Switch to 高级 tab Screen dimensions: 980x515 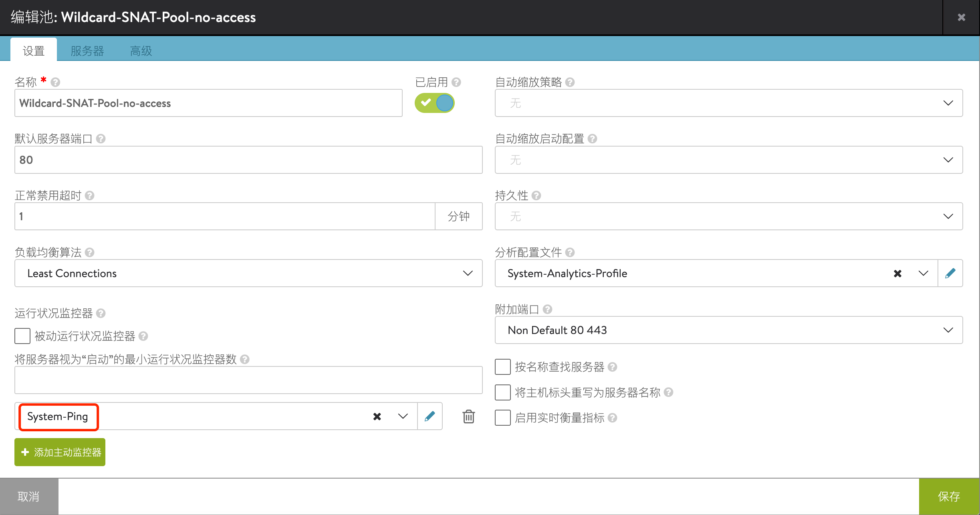(x=141, y=50)
